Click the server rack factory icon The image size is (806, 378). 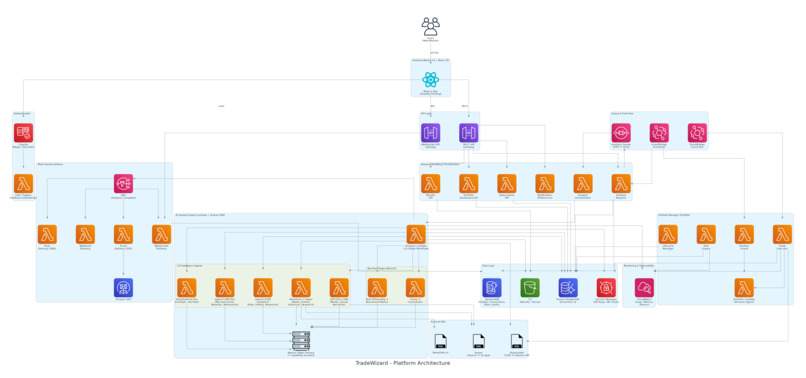pyautogui.click(x=301, y=340)
